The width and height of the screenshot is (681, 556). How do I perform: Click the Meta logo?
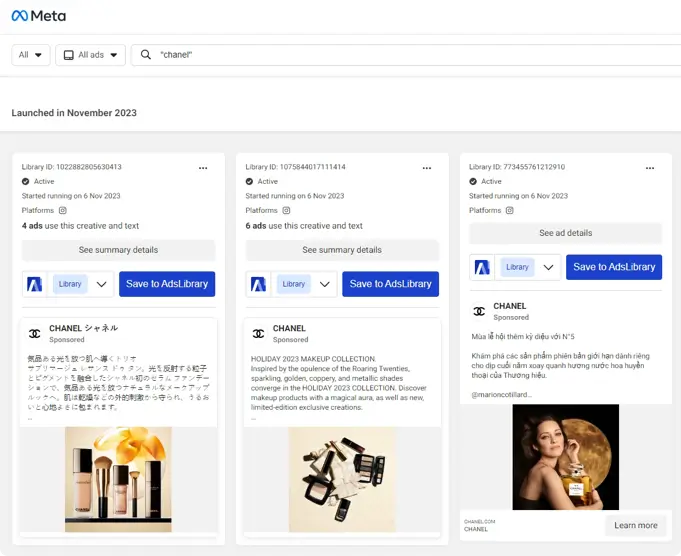coord(39,16)
